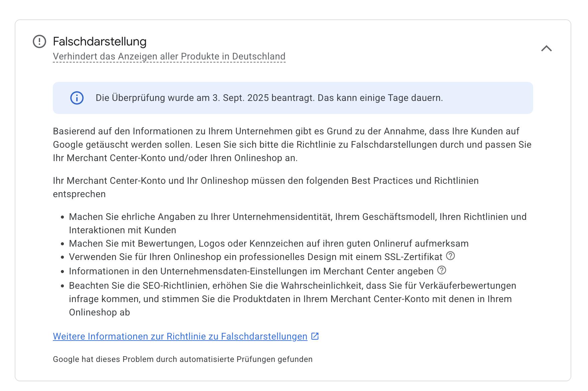Open help icon next to SSL-Zertifikat
588x391 pixels.
tap(451, 256)
